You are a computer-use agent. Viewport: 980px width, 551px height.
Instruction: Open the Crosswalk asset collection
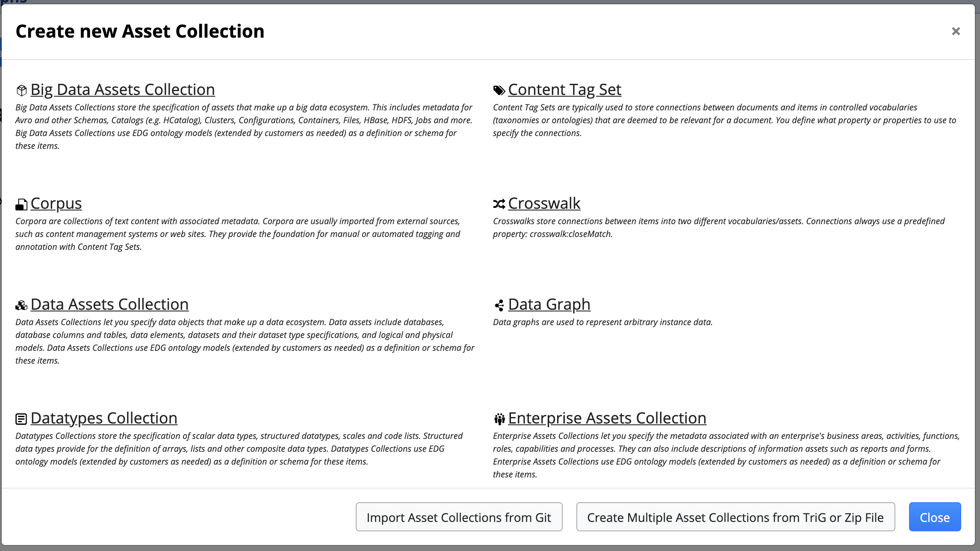click(544, 202)
